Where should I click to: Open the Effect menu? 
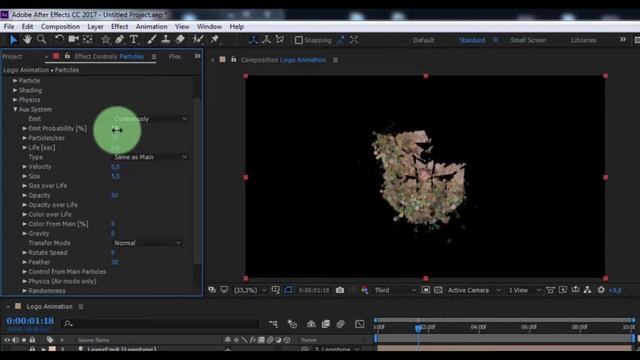[120, 27]
